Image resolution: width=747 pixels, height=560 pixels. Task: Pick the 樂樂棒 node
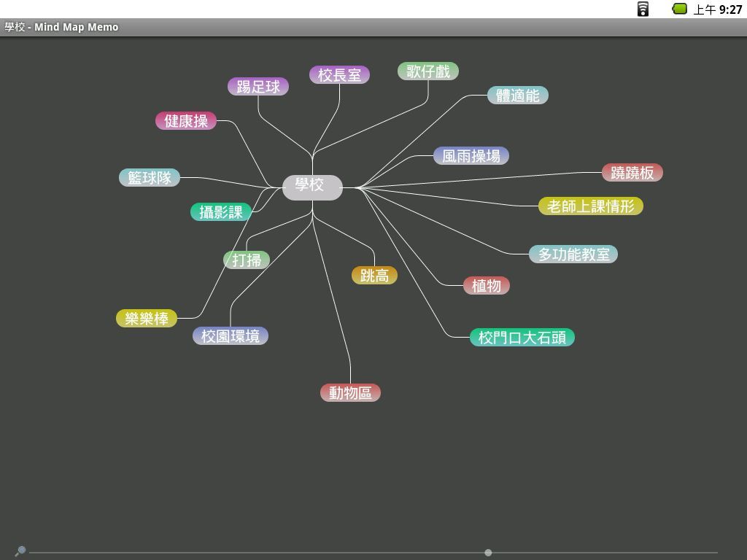(147, 319)
